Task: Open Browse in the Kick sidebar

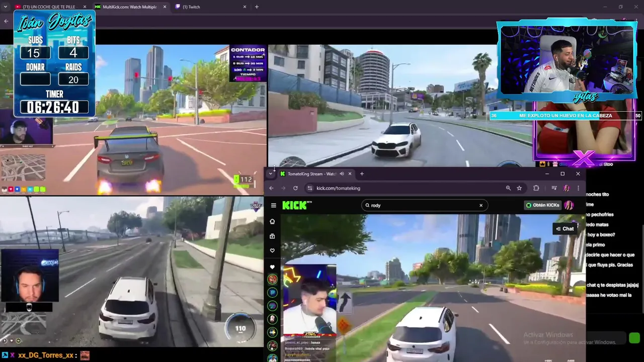Action: pos(272,236)
